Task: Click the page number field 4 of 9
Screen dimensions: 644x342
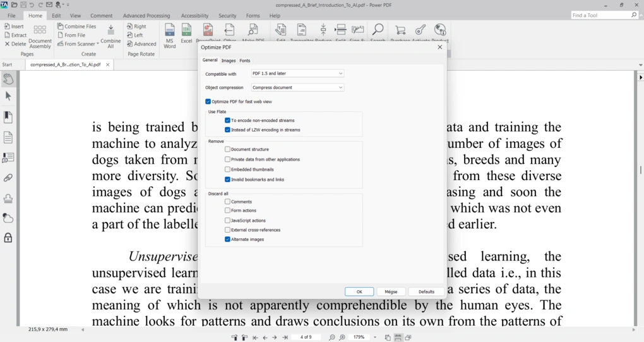Action: [x=306, y=337]
